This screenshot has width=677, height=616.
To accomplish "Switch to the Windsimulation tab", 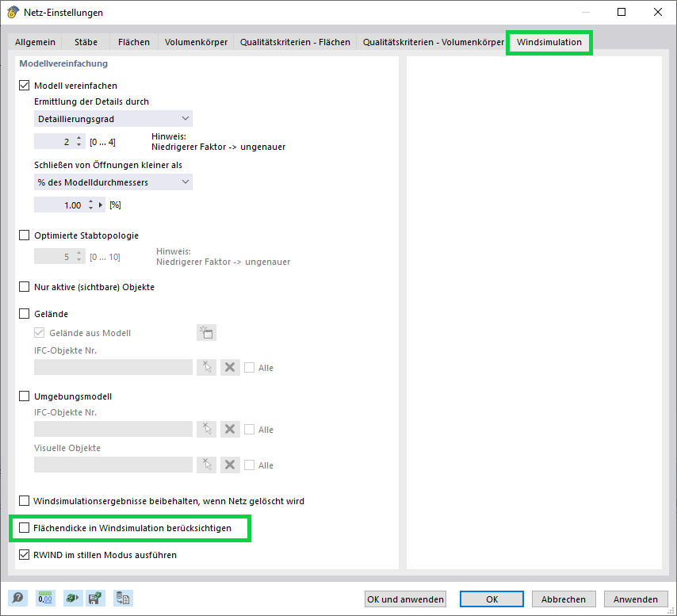I will [x=549, y=42].
